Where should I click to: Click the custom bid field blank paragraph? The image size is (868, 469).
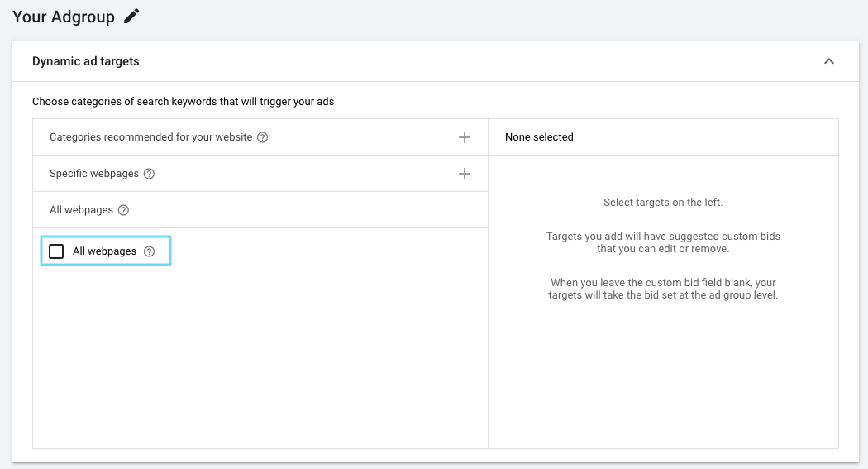[663, 289]
